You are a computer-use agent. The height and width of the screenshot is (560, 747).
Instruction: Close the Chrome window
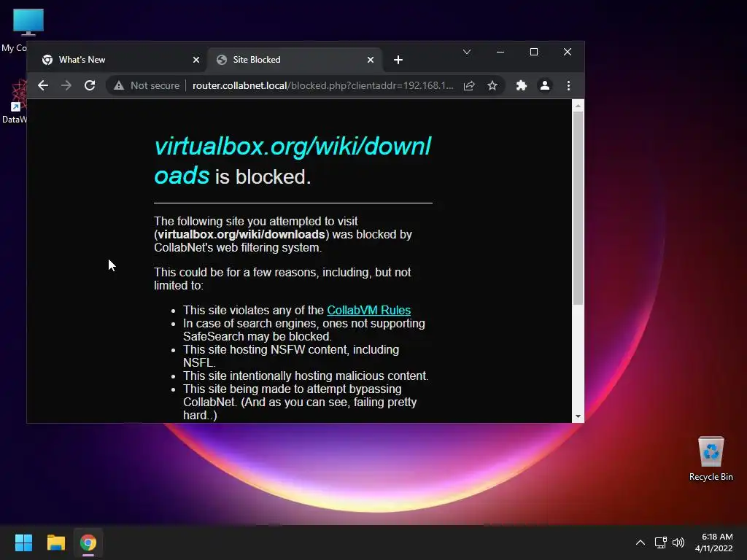pos(568,52)
